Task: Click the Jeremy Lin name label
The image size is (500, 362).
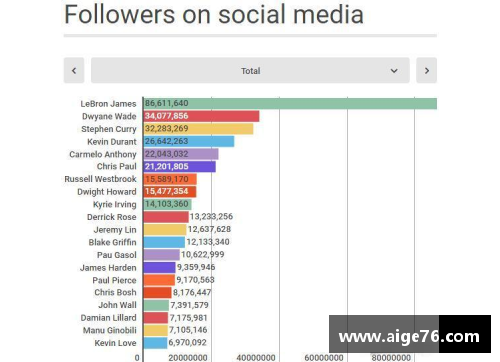Action: point(115,230)
